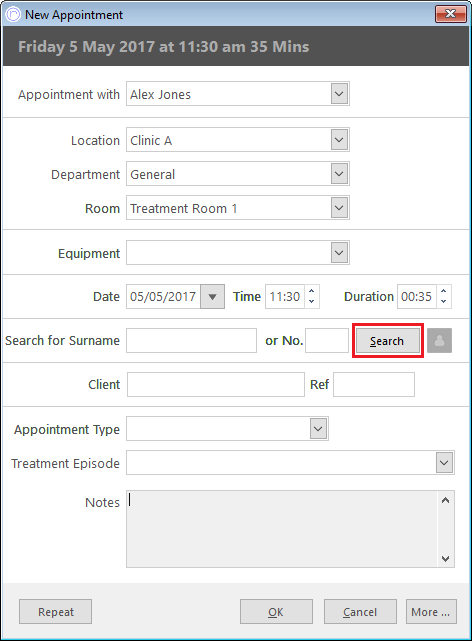Viewport: 472px width, 641px height.
Task: Confirm the appointment with OK
Action: (x=276, y=612)
